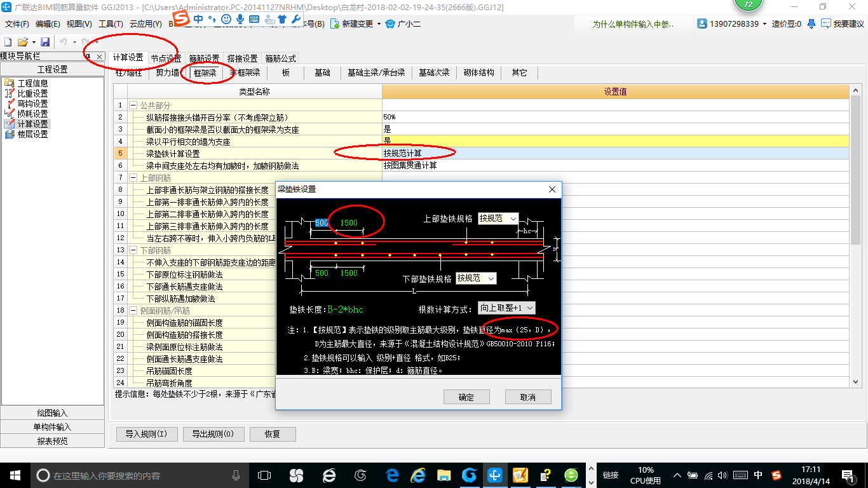The image size is (868, 488).
Task: Click the 恢复 button
Action: [x=273, y=435]
